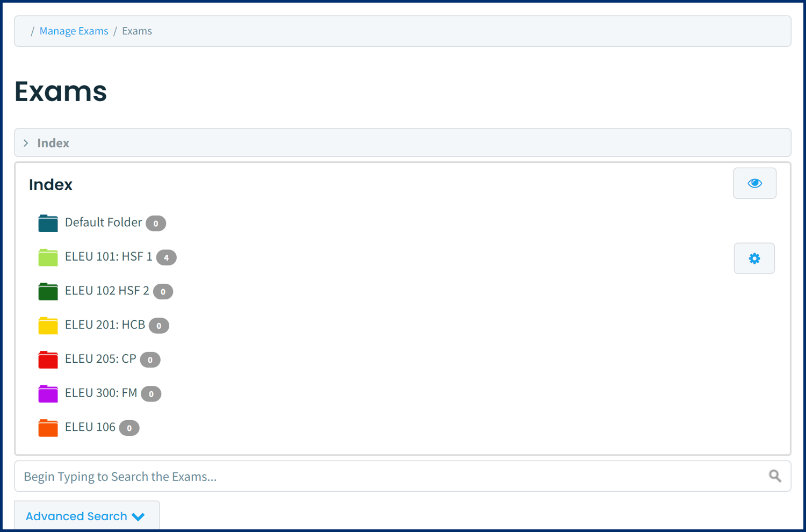Open ELEU 101: HSF 1 folder link

coord(109,257)
